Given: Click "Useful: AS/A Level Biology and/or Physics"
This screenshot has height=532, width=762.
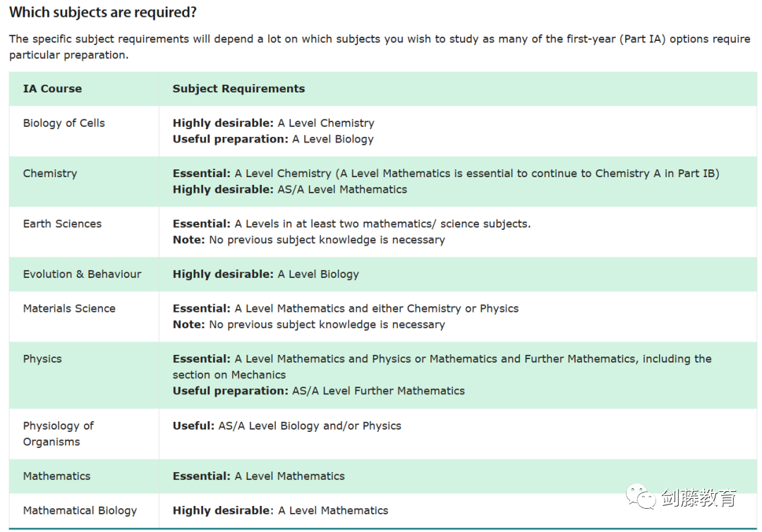Looking at the screenshot, I should click(286, 425).
